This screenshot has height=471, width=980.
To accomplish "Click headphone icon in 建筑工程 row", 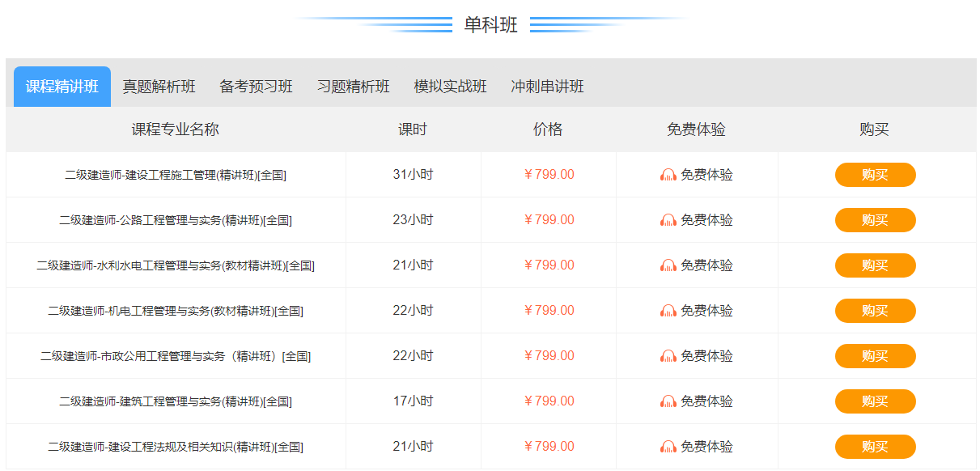I will (668, 401).
